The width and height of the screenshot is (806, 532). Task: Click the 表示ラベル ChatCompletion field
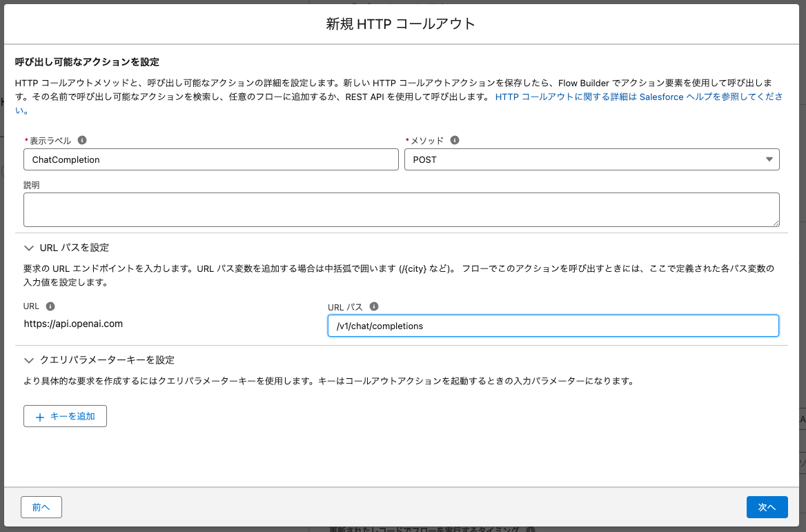point(210,159)
